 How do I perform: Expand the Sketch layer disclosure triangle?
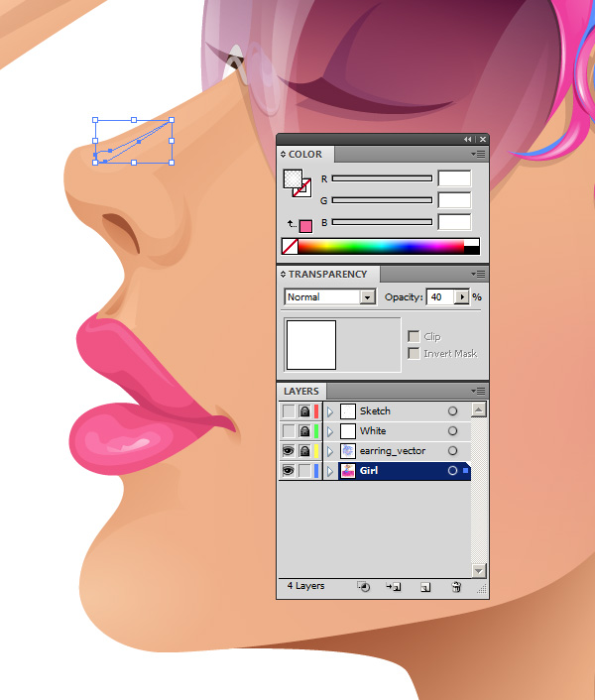pyautogui.click(x=329, y=411)
